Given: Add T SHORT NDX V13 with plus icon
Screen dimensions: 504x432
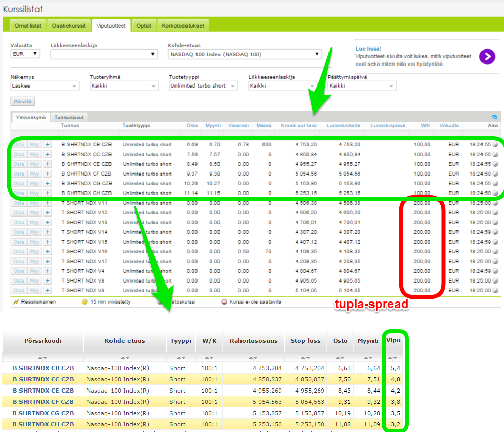Looking at the screenshot, I should (x=48, y=222).
